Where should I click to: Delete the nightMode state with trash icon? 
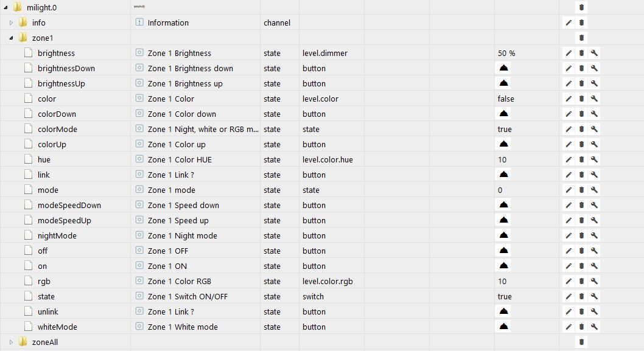tap(581, 235)
